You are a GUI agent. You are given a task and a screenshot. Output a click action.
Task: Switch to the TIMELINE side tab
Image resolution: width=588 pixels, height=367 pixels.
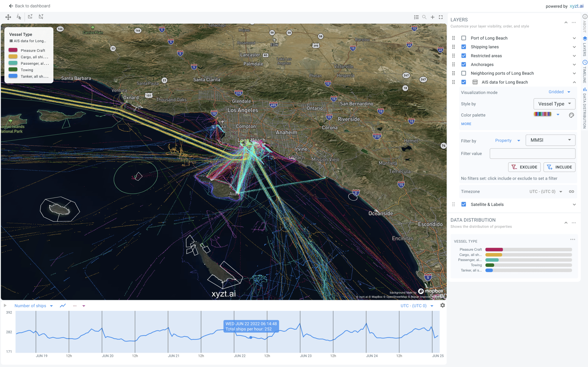584,75
